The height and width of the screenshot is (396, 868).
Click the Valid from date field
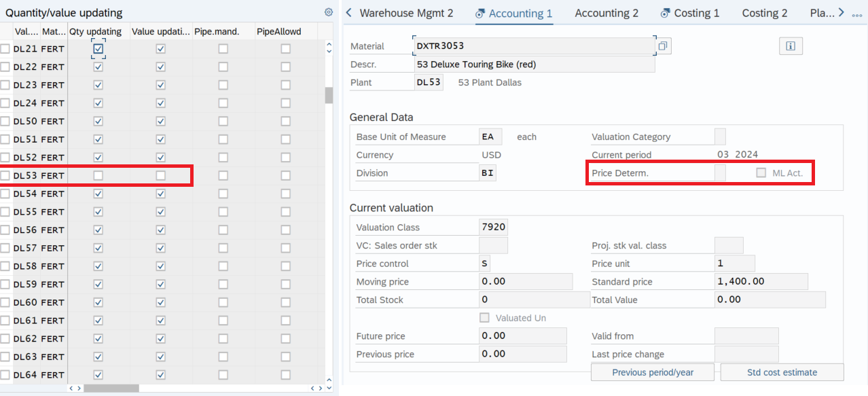click(x=746, y=336)
